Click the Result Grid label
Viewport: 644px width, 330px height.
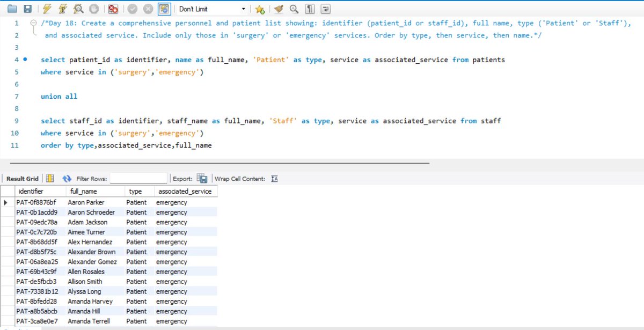(23, 179)
